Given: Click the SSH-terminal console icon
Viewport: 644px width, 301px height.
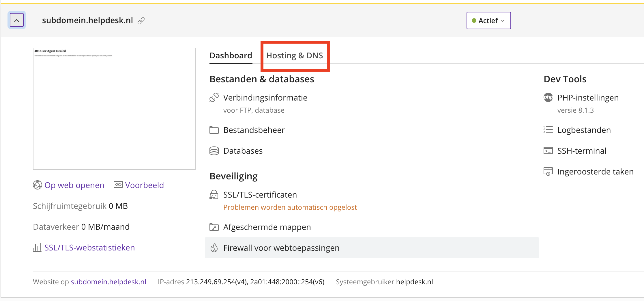Looking at the screenshot, I should coord(548,151).
